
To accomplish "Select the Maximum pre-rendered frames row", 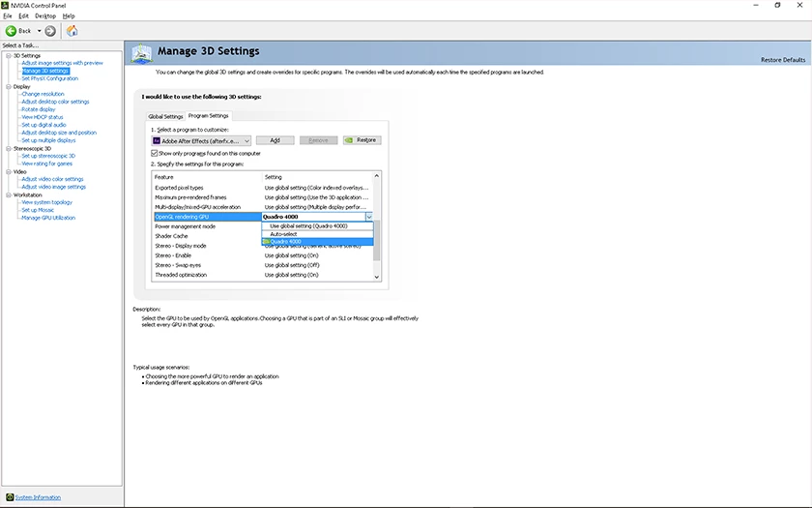I will (263, 197).
